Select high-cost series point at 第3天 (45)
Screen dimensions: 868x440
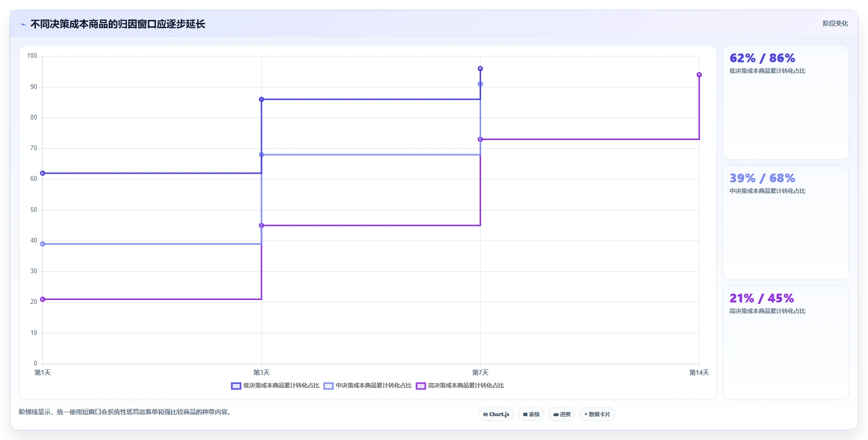261,226
